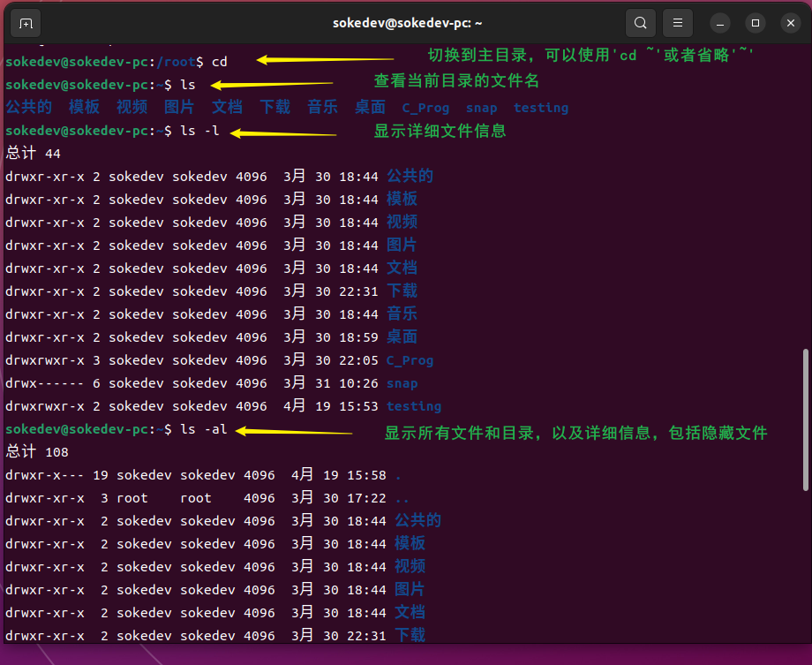The image size is (812, 665).
Task: Click 音乐 in the single-line ls output
Action: click(322, 107)
